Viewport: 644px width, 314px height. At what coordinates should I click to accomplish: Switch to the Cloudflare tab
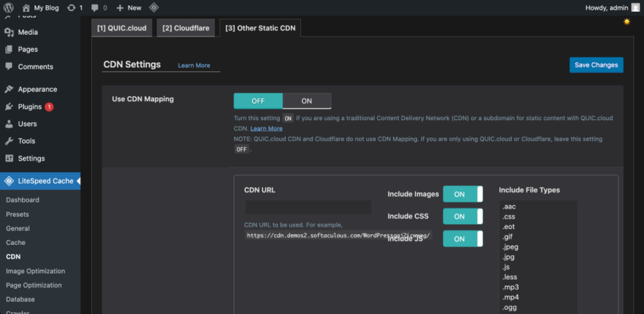[x=186, y=28]
